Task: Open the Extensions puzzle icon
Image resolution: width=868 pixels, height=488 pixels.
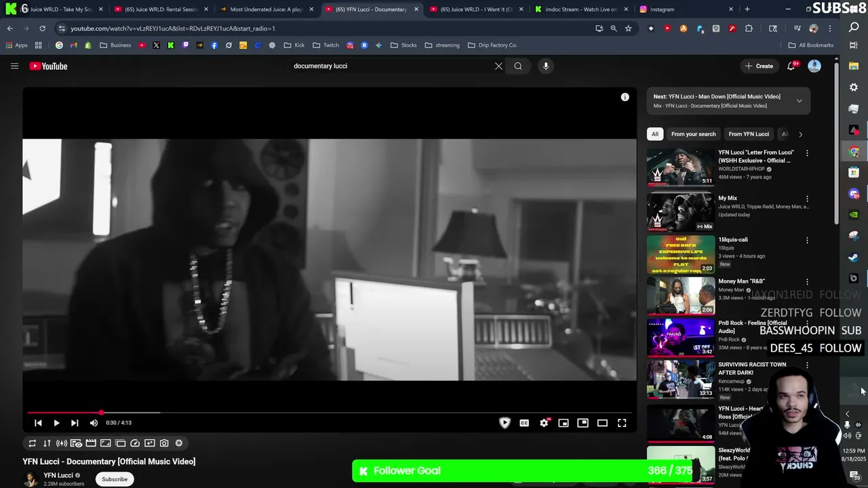Action: (x=749, y=28)
